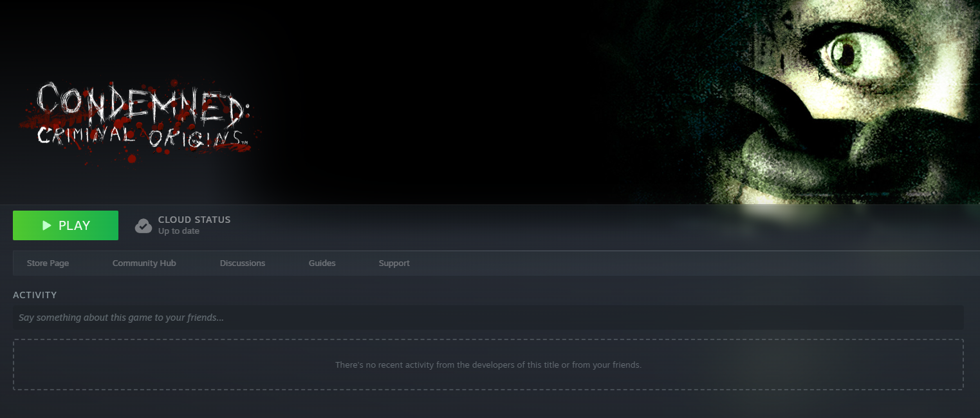
Task: Launch the game with the green PLAY button
Action: click(x=66, y=225)
